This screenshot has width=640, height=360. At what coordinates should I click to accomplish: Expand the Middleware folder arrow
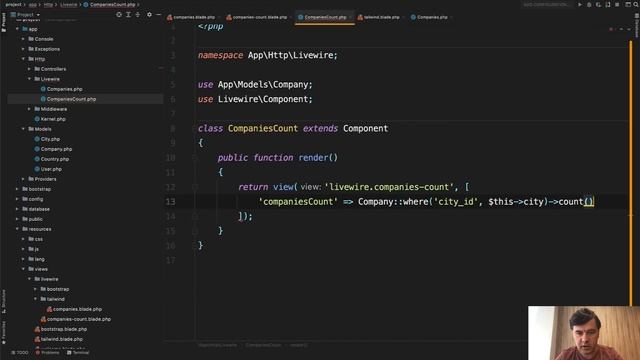click(29, 109)
